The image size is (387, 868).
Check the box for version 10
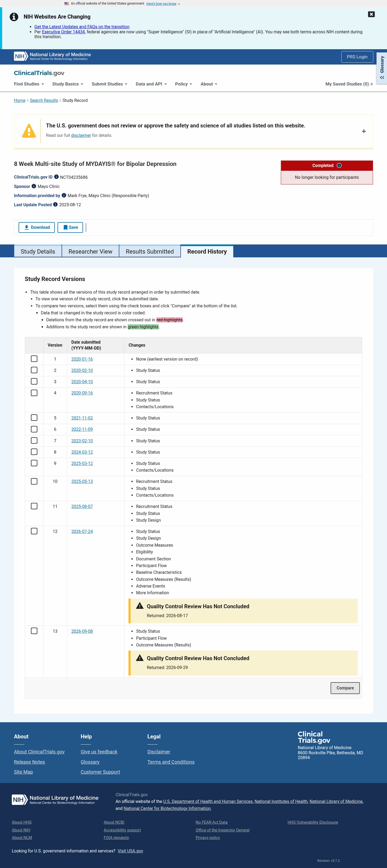(x=34, y=481)
